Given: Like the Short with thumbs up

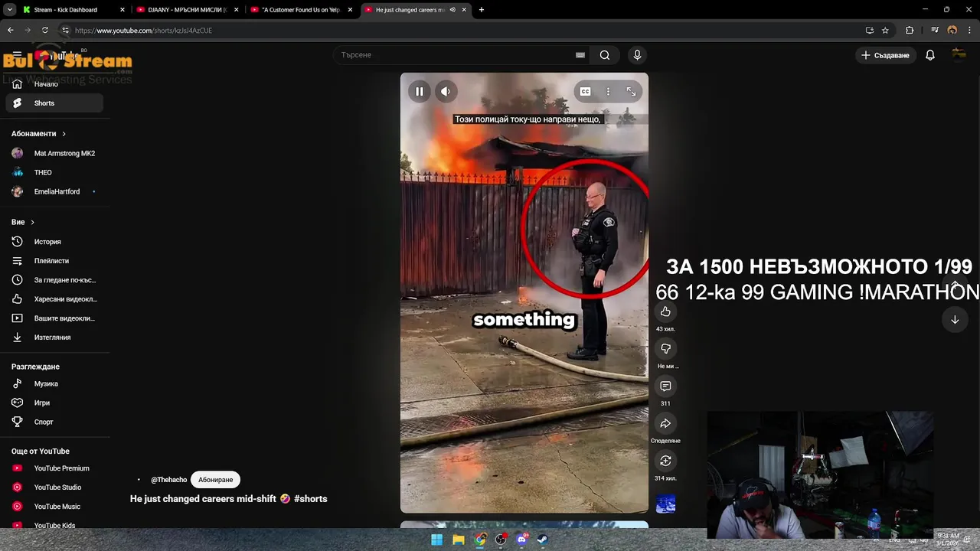Looking at the screenshot, I should 665,311.
